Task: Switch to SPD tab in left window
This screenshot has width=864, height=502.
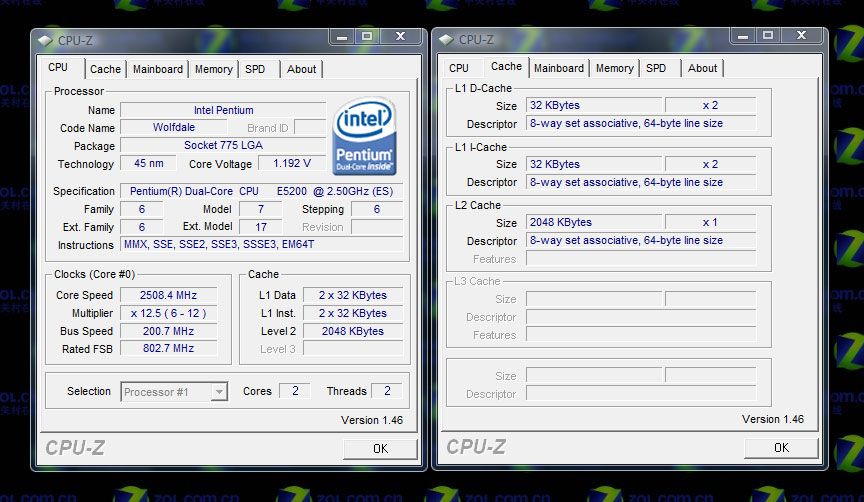Action: pyautogui.click(x=255, y=69)
